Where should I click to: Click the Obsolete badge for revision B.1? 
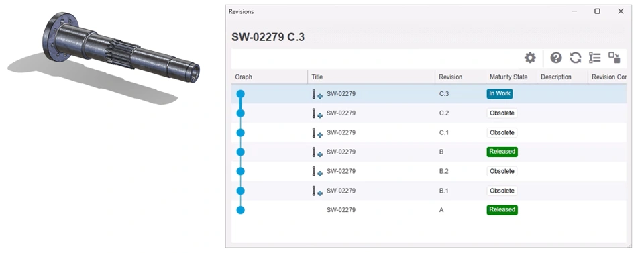(x=502, y=191)
